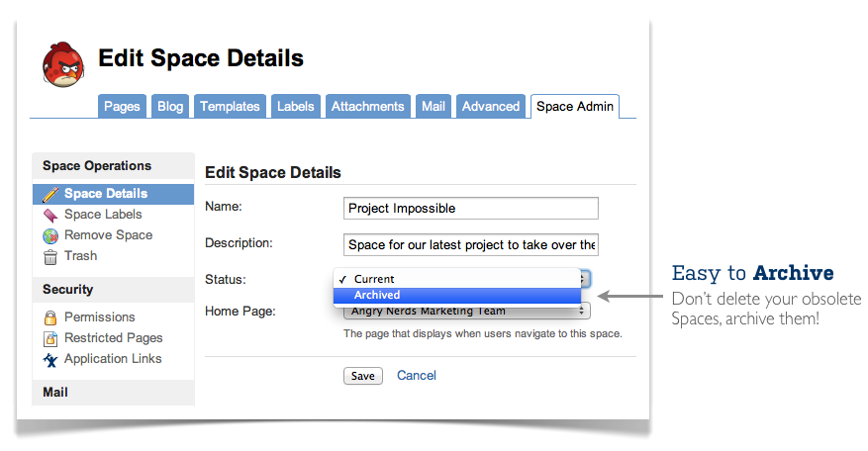
Task: Click the Trash can icon
Action: pos(50,257)
